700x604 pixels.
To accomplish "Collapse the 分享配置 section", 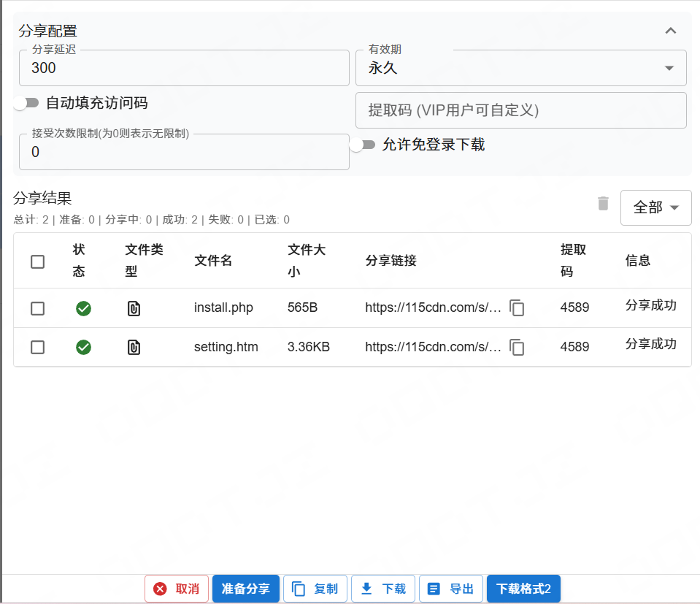I will (670, 31).
